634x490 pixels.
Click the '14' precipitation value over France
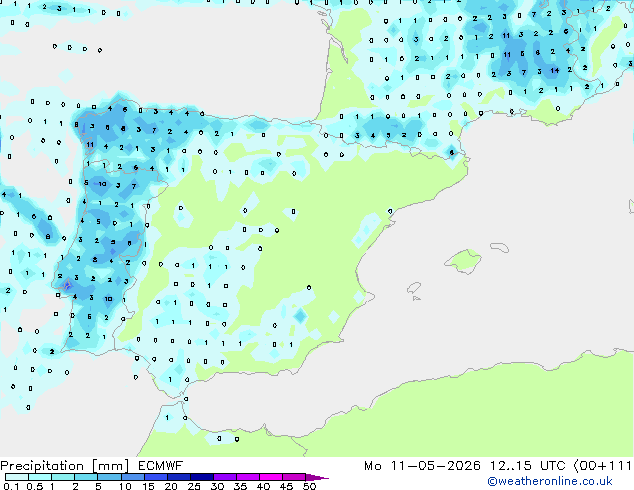[x=554, y=70]
